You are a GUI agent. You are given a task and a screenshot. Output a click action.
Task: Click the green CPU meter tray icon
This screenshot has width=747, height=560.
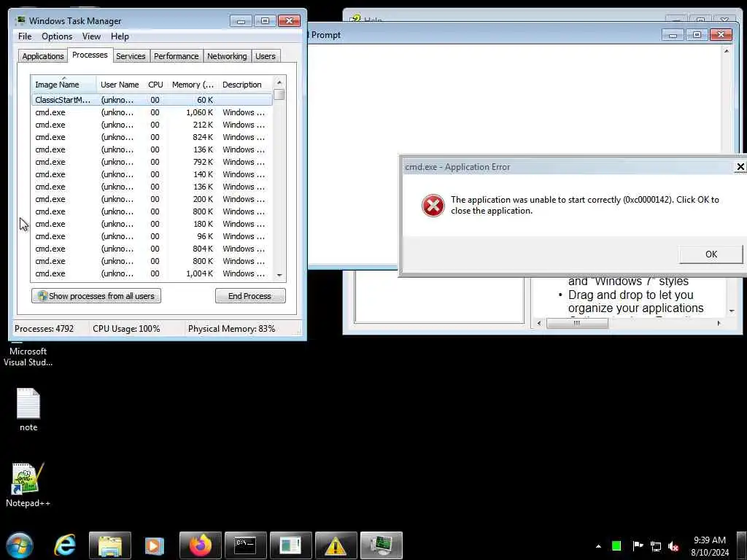click(x=616, y=545)
